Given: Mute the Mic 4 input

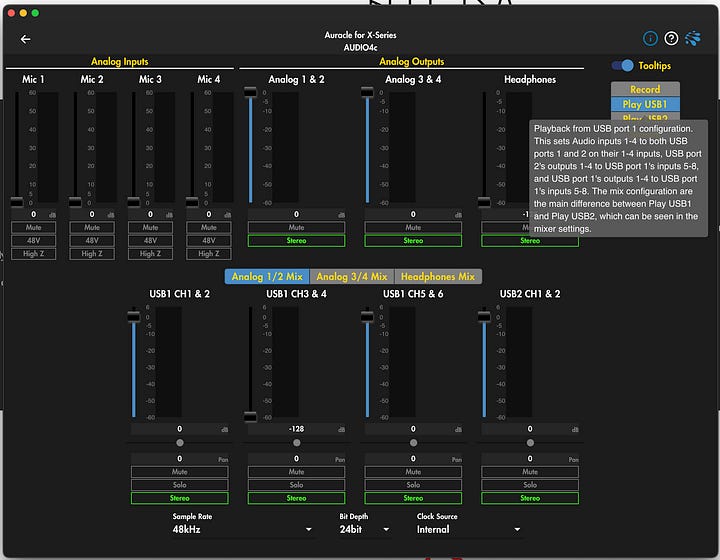Looking at the screenshot, I should [208, 227].
